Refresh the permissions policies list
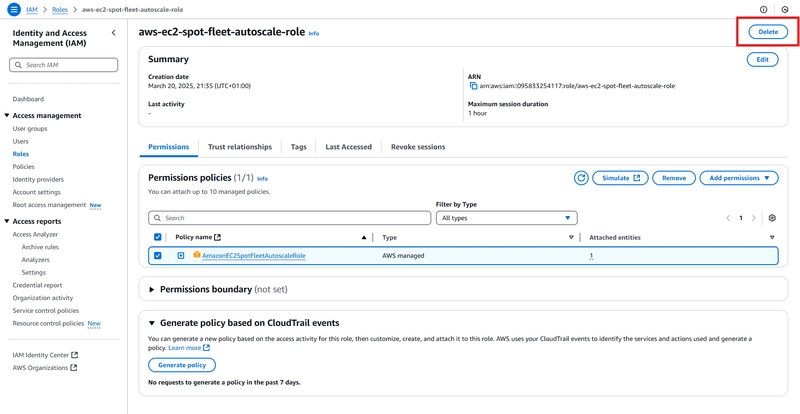The width and height of the screenshot is (800, 414). click(x=581, y=178)
